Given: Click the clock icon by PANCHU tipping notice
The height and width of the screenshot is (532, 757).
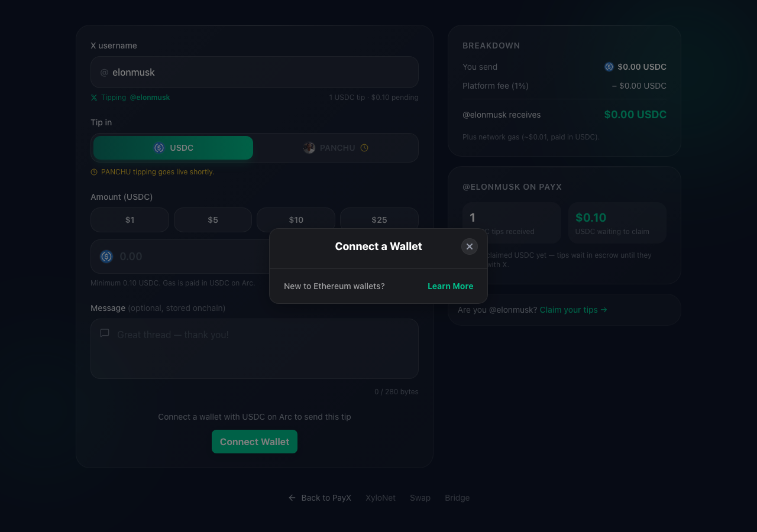Looking at the screenshot, I should (x=94, y=172).
